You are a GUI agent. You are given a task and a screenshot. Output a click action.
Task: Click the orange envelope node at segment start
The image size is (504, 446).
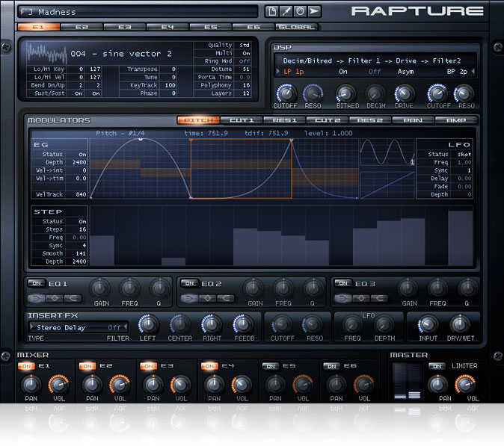(191, 140)
